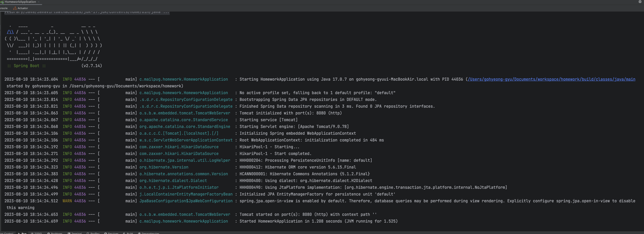644x234 pixels.
Task: Open the Problems tool window
Action: (55, 233)
